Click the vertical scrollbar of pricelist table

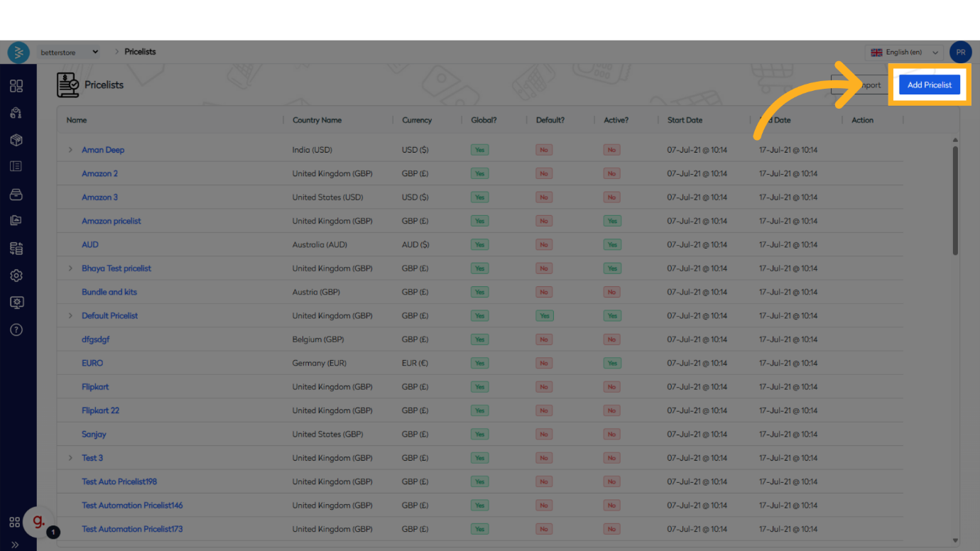click(955, 200)
